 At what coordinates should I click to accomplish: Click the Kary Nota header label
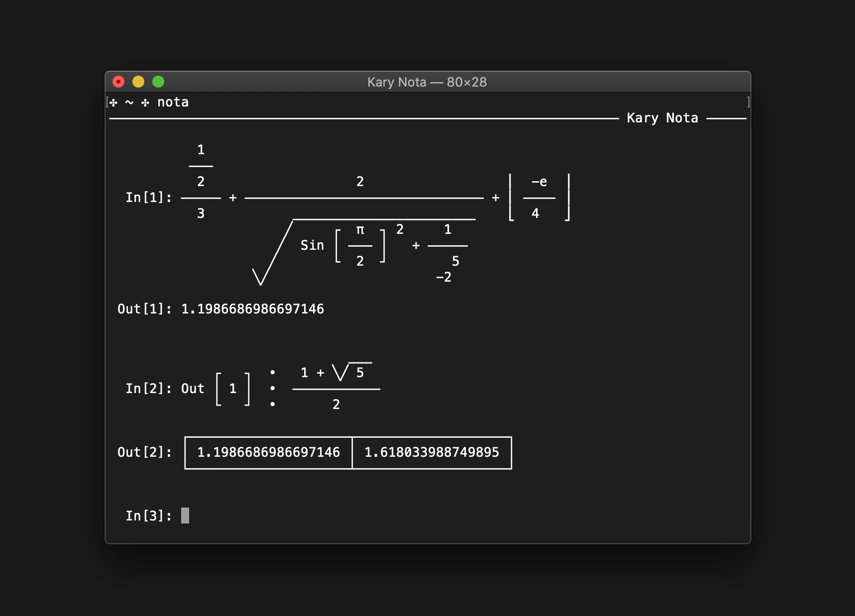662,118
